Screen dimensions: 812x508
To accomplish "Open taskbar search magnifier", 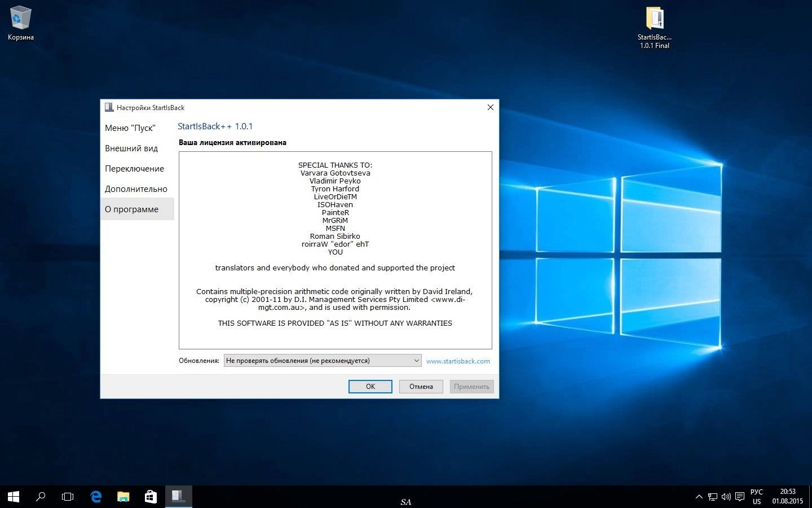I will pyautogui.click(x=41, y=497).
